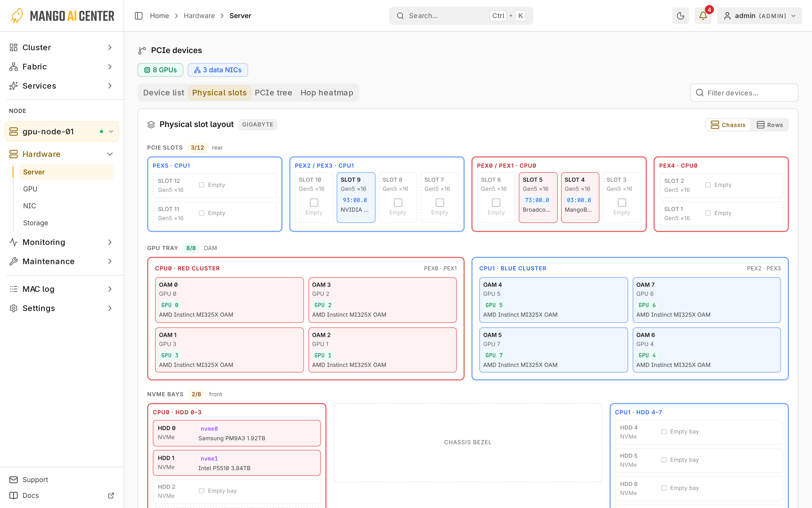Viewport: 812px width, 508px height.
Task: Click the Support envelope icon
Action: [13, 479]
